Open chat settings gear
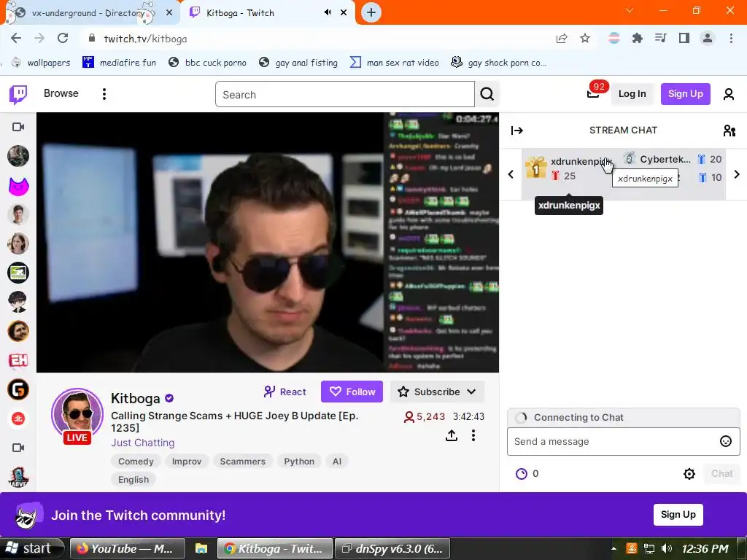747x560 pixels. [689, 473]
